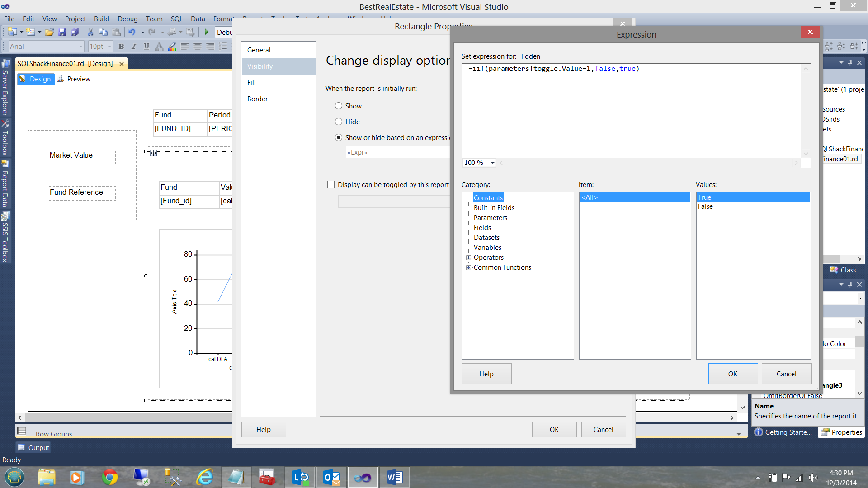Open Word from the taskbar
Screen dimensions: 868x488
pos(394,477)
